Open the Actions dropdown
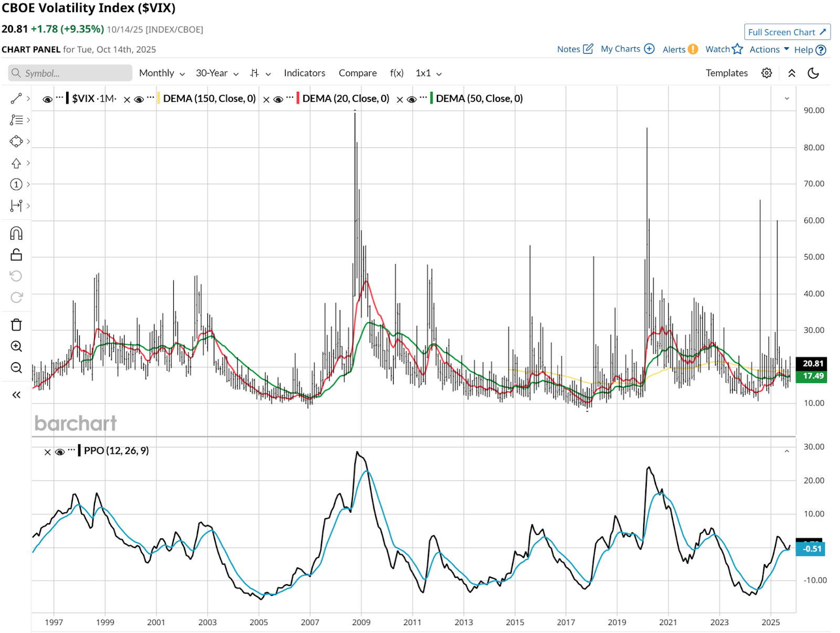This screenshot has width=840, height=633. pyautogui.click(x=769, y=49)
